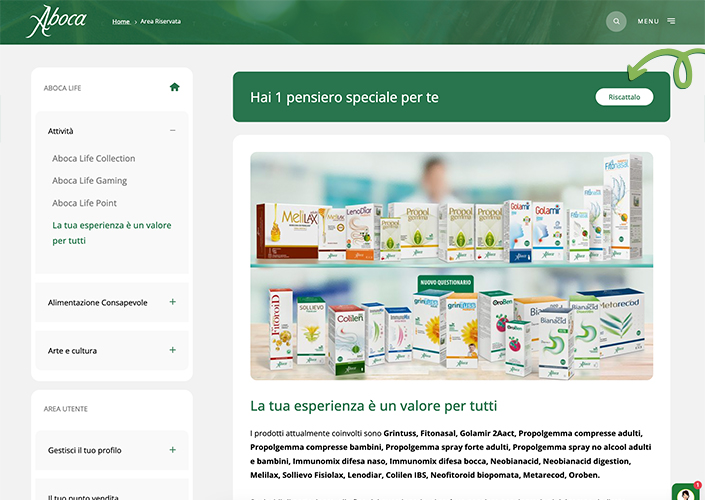Click the Aboca logo

pyautogui.click(x=56, y=21)
